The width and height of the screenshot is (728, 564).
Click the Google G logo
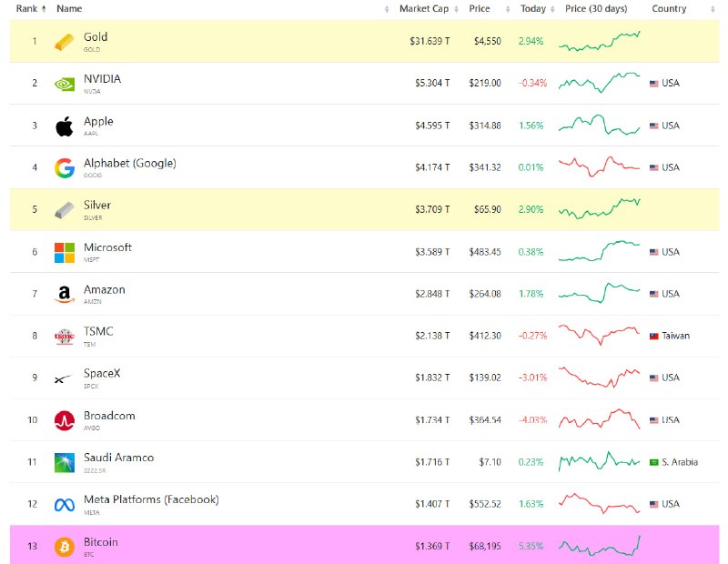point(64,168)
